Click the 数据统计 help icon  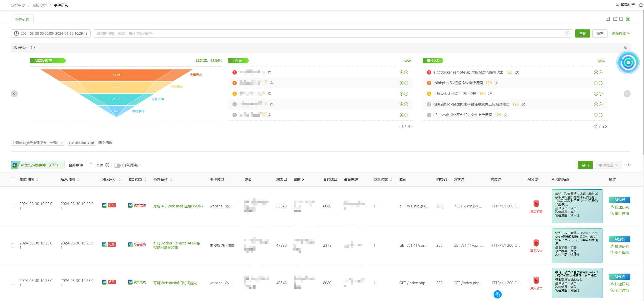(33, 47)
